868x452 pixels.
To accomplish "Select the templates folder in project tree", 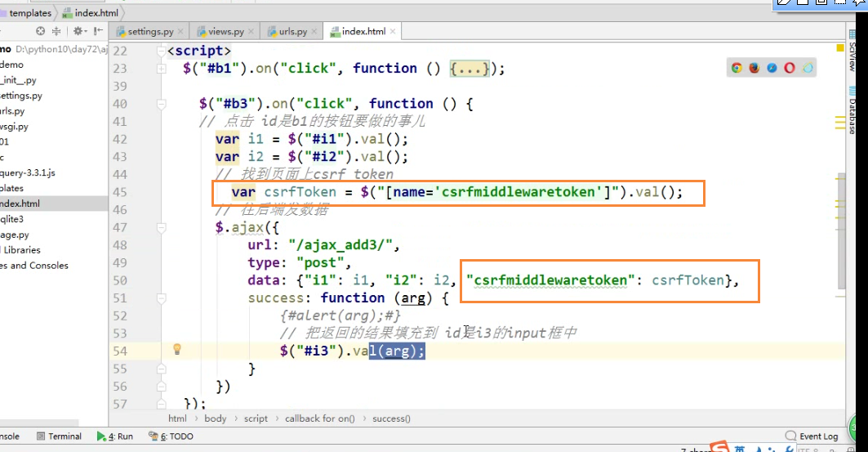I will click(x=11, y=188).
